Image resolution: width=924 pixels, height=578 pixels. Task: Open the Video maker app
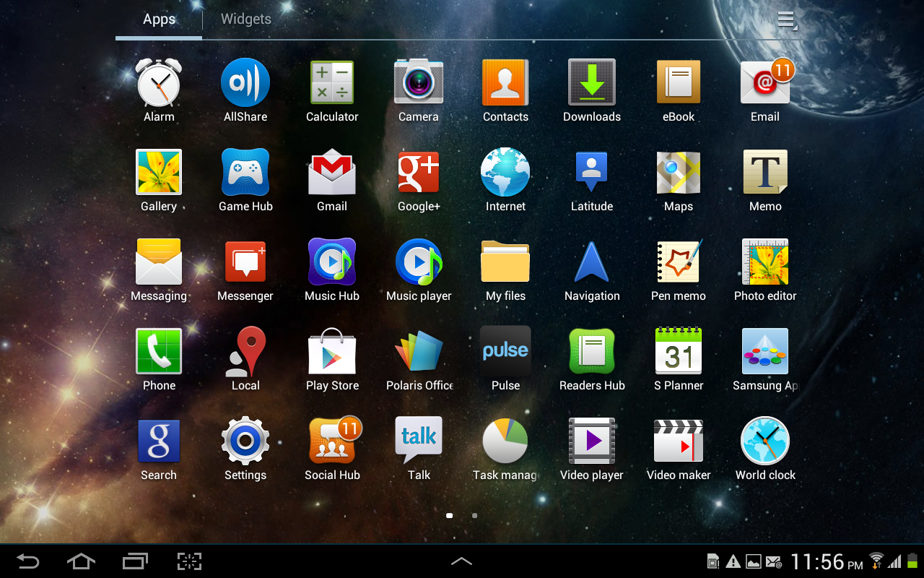coord(679,449)
